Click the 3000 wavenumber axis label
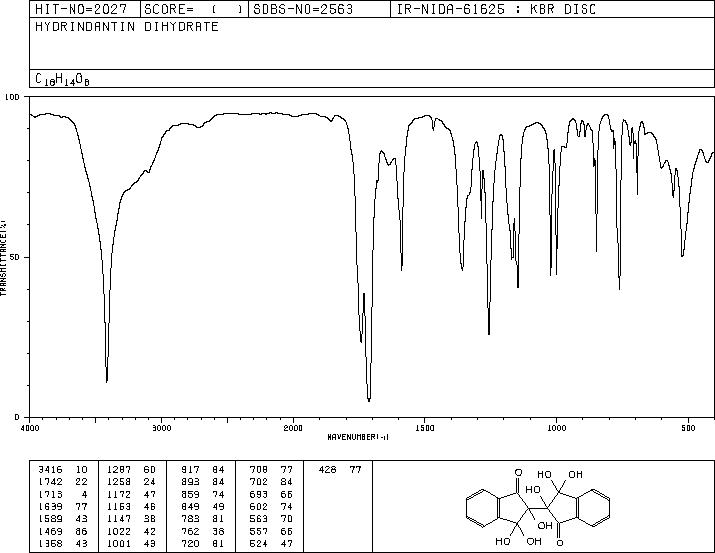 pos(161,428)
